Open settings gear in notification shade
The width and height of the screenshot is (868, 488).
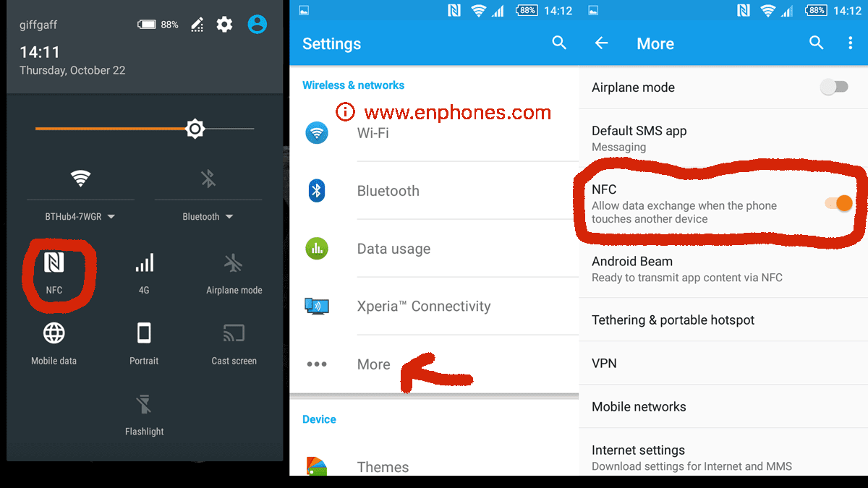pos(225,25)
